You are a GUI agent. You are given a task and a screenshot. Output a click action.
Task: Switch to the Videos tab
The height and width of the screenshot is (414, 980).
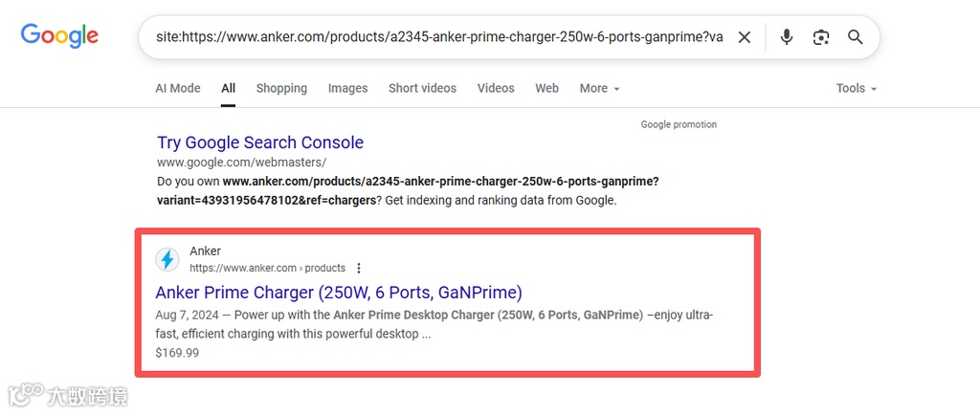496,88
